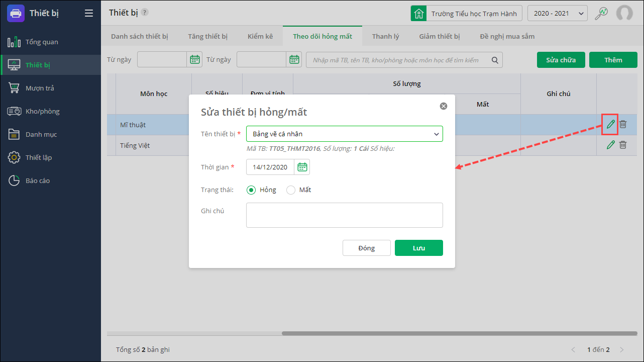Switch to the Đề nghị mua sắm tab
The width and height of the screenshot is (644, 362).
(x=507, y=36)
